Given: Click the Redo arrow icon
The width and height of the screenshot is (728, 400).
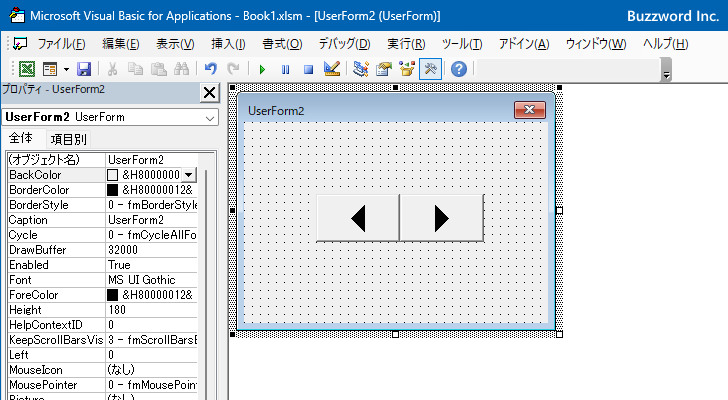Looking at the screenshot, I should point(233,70).
